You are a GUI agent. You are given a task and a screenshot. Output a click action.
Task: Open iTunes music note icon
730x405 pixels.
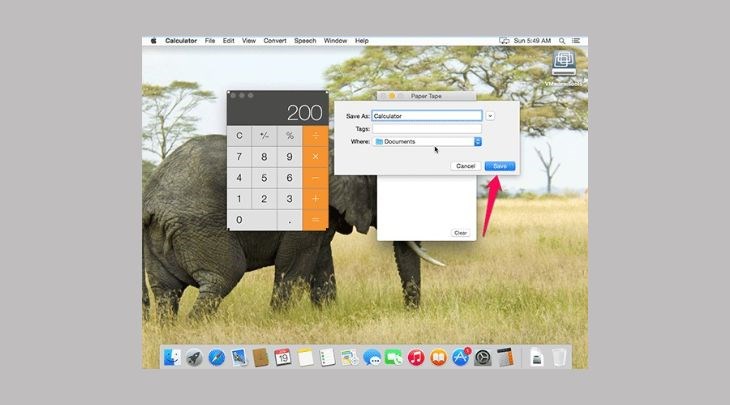point(416,358)
